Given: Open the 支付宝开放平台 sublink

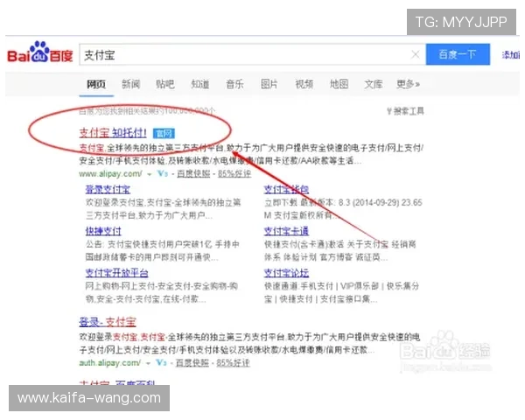Looking at the screenshot, I should [x=117, y=273].
